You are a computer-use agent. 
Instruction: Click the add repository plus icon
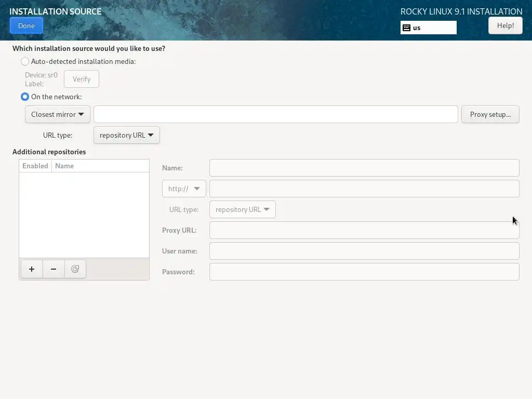[x=32, y=269]
